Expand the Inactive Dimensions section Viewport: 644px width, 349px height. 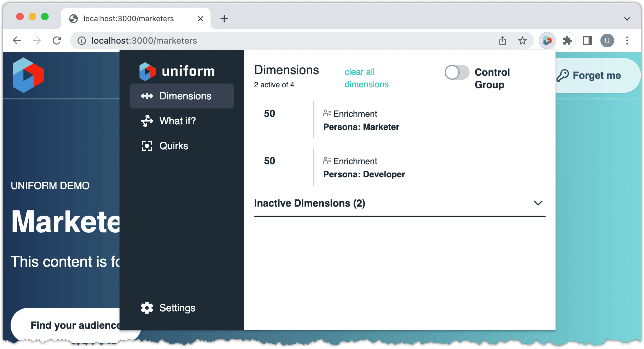click(x=538, y=203)
